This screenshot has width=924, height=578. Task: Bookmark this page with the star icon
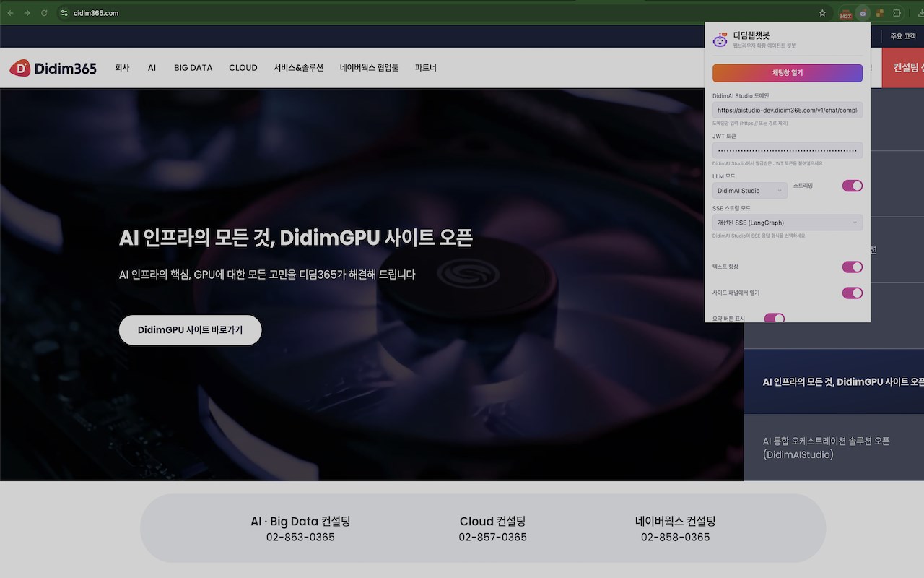click(822, 13)
